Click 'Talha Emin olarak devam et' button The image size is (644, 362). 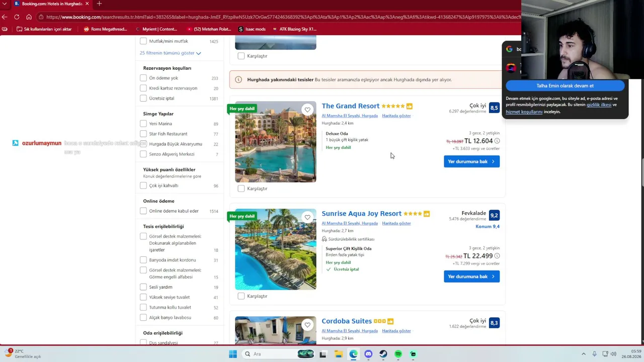pos(565,86)
